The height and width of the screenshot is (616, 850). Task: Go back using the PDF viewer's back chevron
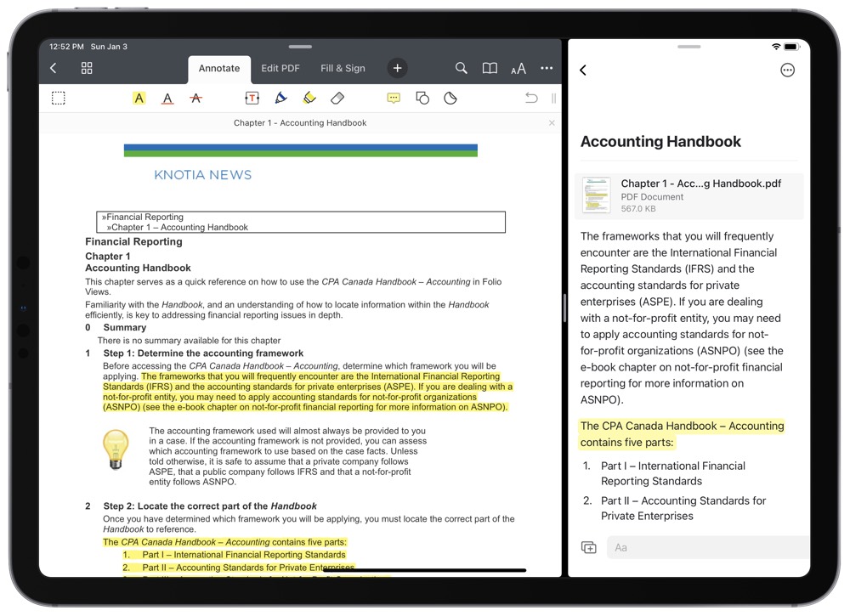tap(53, 68)
